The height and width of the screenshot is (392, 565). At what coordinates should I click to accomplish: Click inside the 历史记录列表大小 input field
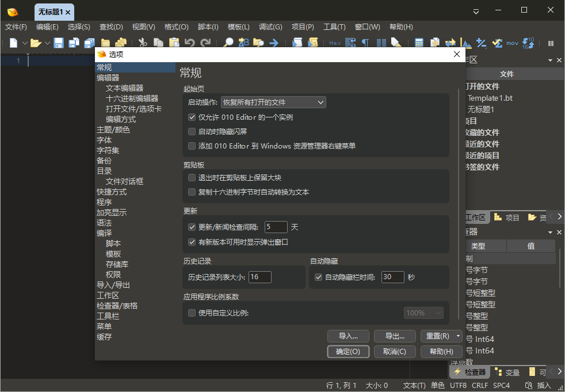click(x=259, y=277)
